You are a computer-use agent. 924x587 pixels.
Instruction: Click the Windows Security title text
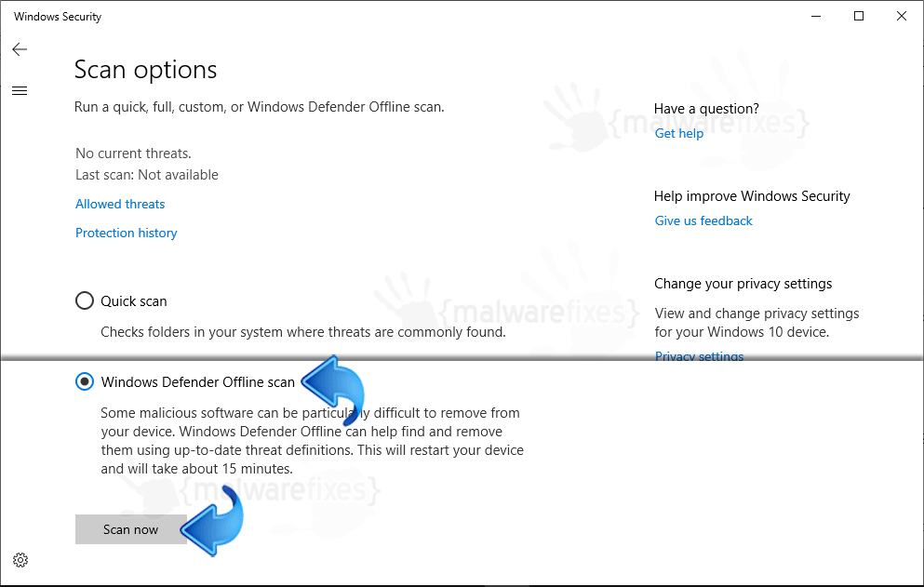58,17
